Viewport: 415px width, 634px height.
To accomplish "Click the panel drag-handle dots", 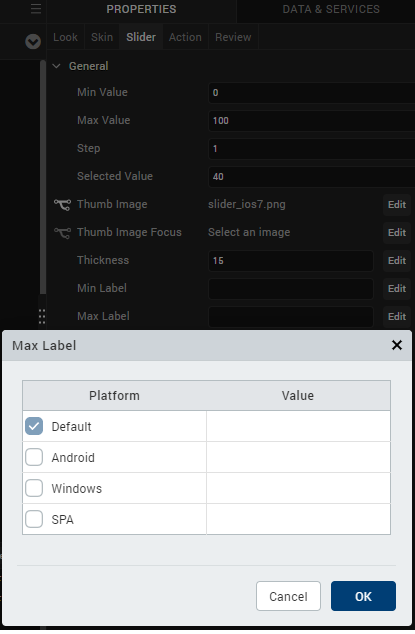I will coord(42,317).
